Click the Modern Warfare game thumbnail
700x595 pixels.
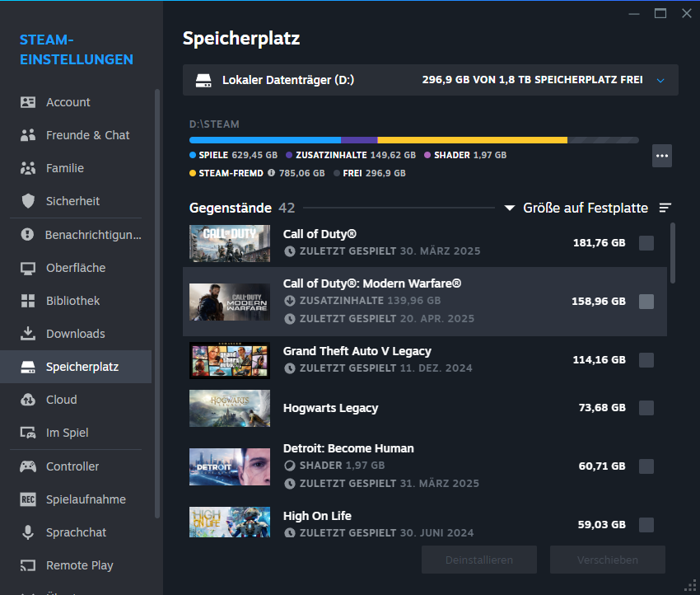click(230, 302)
